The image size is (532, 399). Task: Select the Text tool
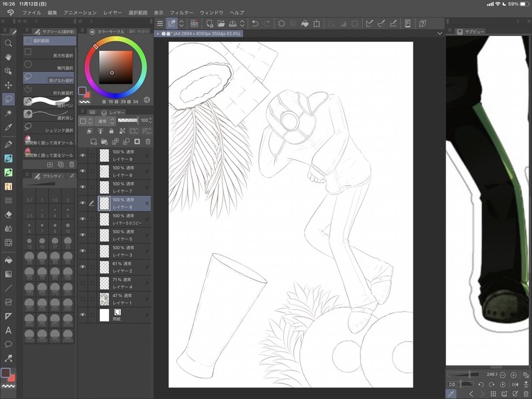point(9,330)
